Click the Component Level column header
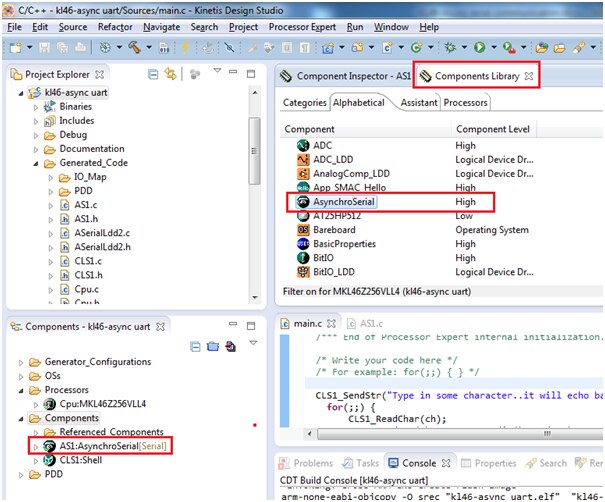This screenshot has width=605, height=502. pyautogui.click(x=493, y=129)
